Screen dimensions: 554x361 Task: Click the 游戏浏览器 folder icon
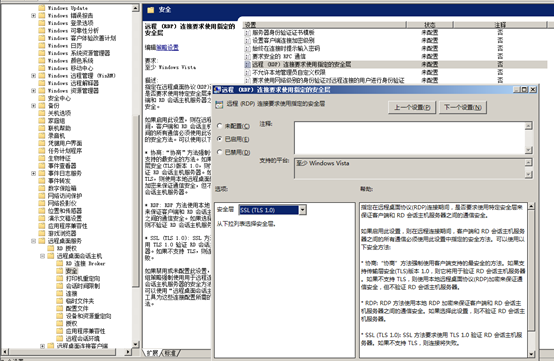pos(42,233)
